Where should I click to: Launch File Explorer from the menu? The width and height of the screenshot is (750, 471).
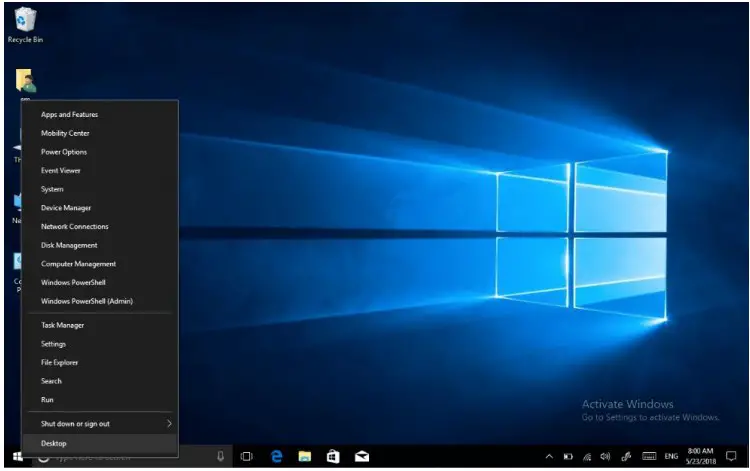pos(100,362)
